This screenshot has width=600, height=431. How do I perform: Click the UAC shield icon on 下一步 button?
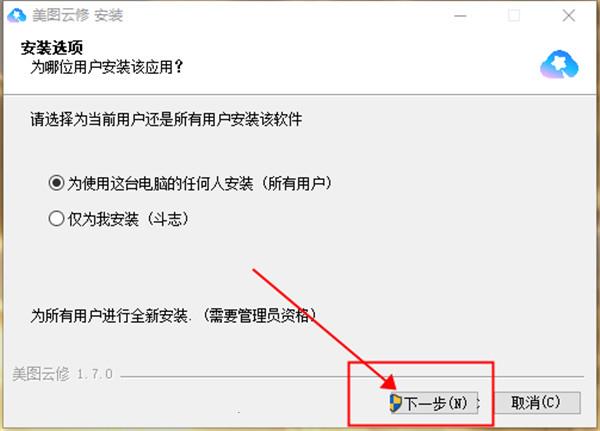tap(395, 403)
